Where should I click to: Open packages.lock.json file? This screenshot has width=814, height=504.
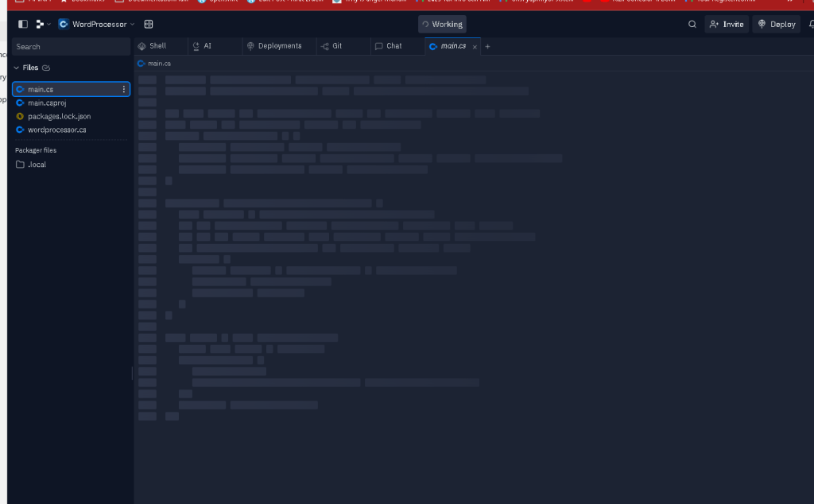[x=71, y=116]
